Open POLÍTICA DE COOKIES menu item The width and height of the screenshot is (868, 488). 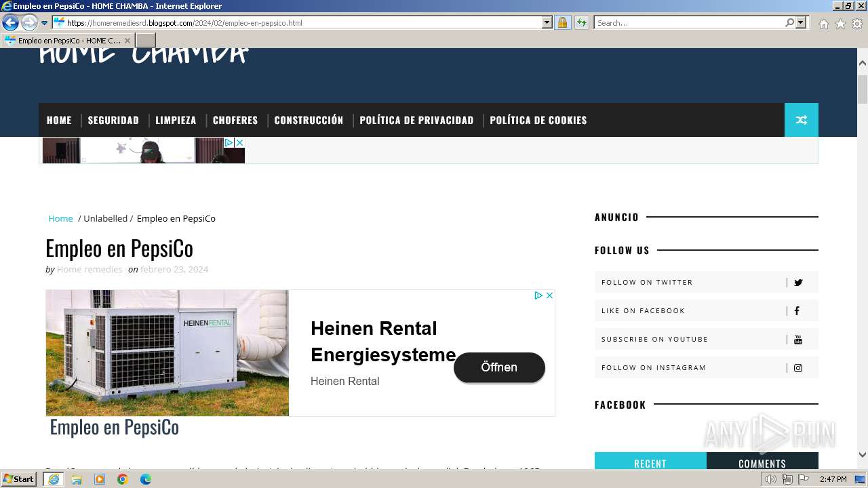(x=538, y=120)
